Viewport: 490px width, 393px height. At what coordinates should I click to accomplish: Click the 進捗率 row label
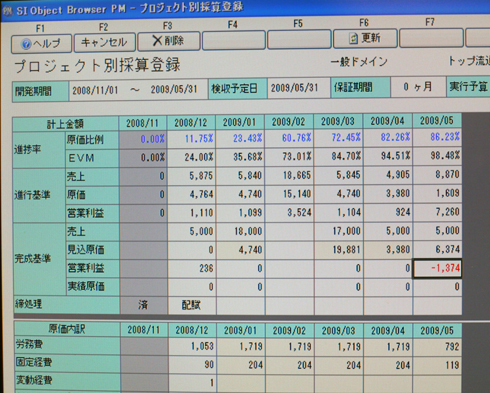click(x=39, y=150)
